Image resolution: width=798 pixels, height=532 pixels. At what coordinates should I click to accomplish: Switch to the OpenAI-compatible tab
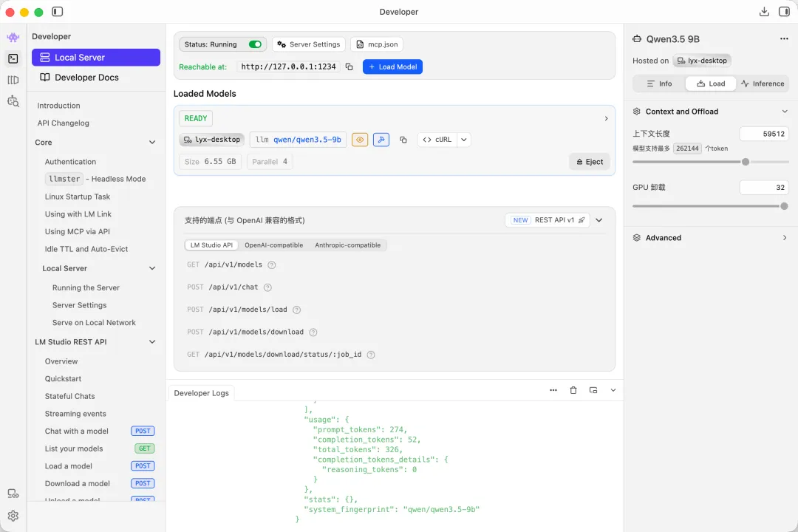tap(274, 245)
